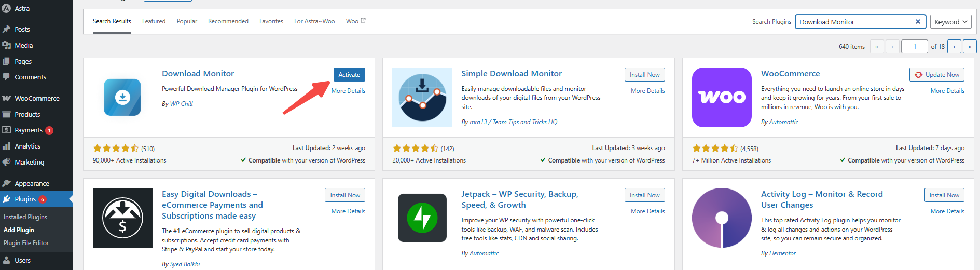Click the Jetpack green lightning icon
The width and height of the screenshot is (980, 270).
pyautogui.click(x=422, y=218)
